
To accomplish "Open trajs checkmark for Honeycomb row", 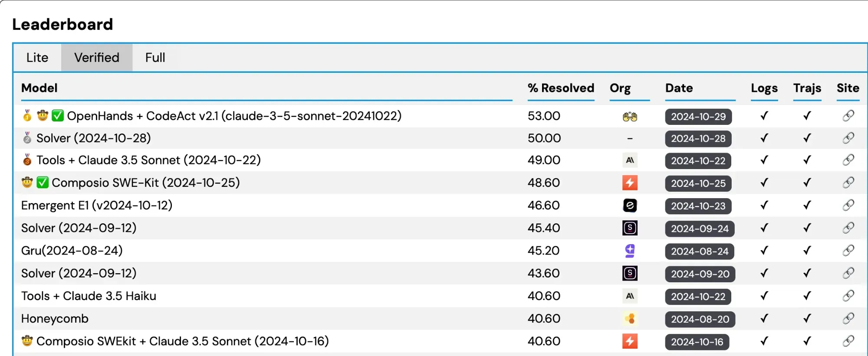I will [807, 319].
